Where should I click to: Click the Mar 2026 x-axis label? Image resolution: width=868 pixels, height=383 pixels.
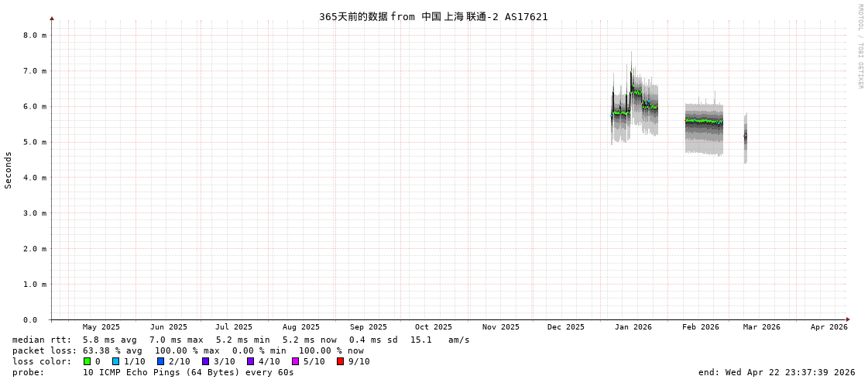[761, 327]
